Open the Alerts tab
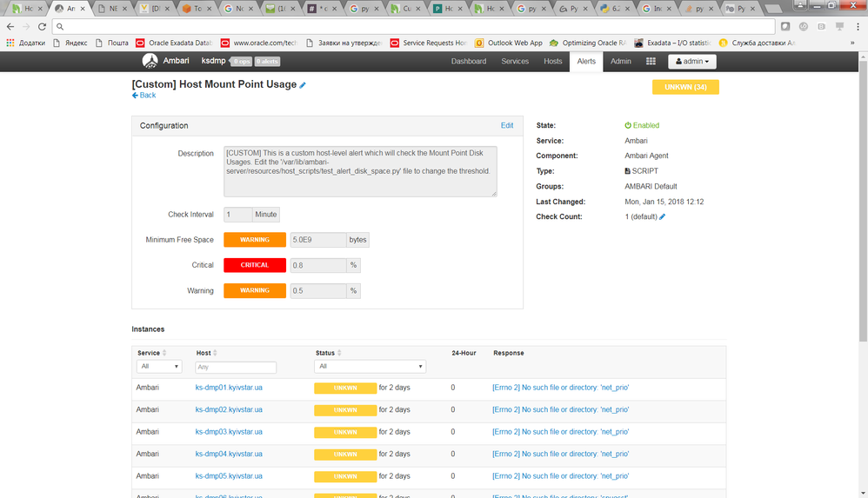This screenshot has width=868, height=498. 586,62
